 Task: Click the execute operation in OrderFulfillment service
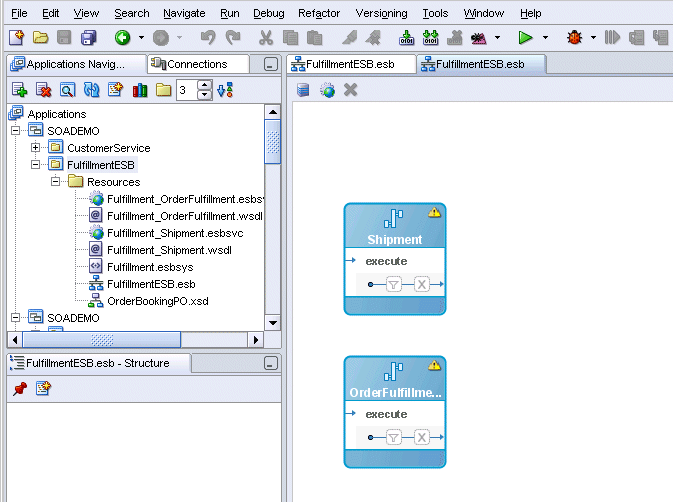pos(386,414)
